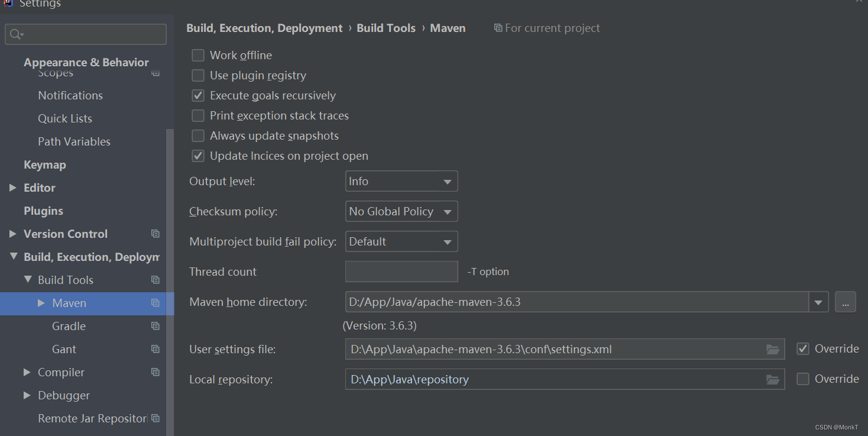Click the IntelliJ app icon in the title bar
Image resolution: width=868 pixels, height=436 pixels.
point(8,3)
